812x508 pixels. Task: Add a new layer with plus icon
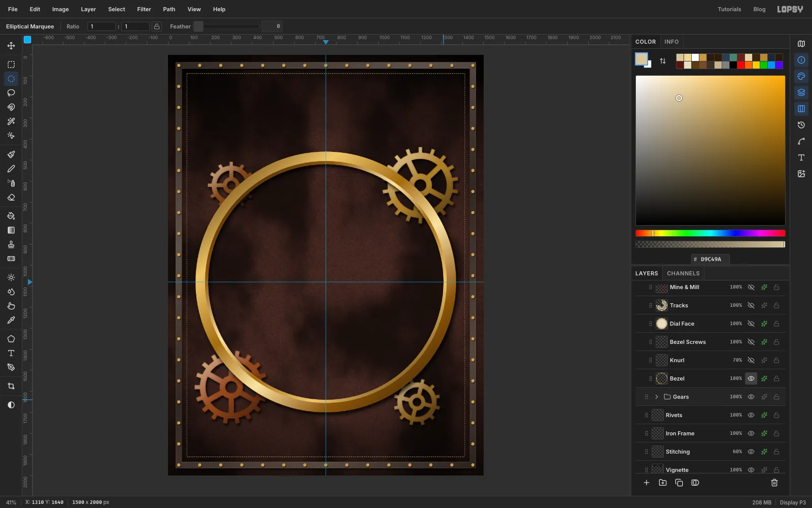tap(647, 483)
